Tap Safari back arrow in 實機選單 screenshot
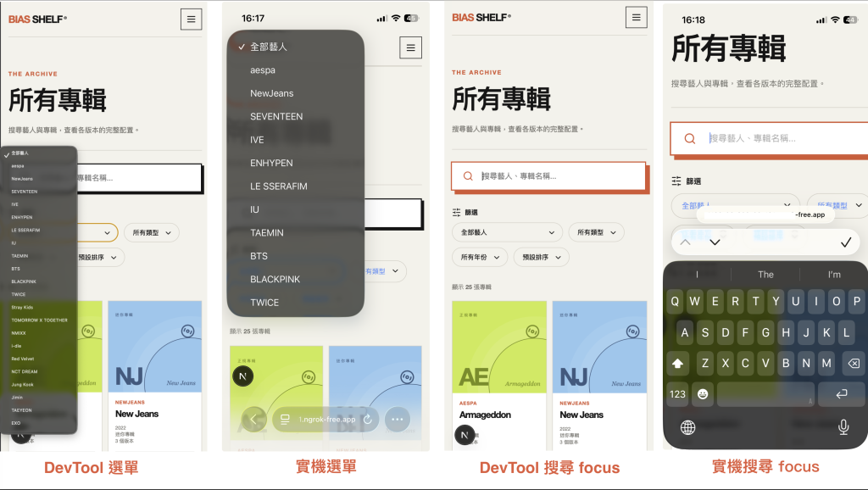The height and width of the screenshot is (490, 868). [253, 419]
